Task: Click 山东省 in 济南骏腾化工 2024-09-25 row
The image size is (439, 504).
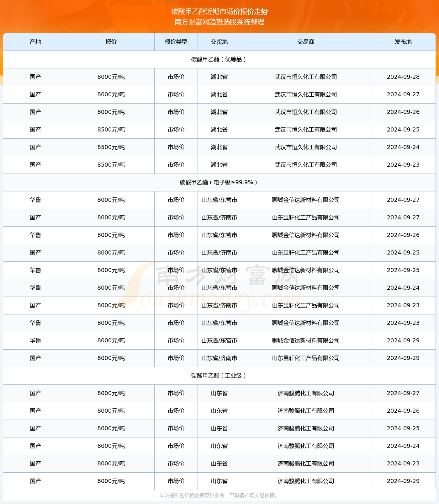Action: tap(219, 428)
